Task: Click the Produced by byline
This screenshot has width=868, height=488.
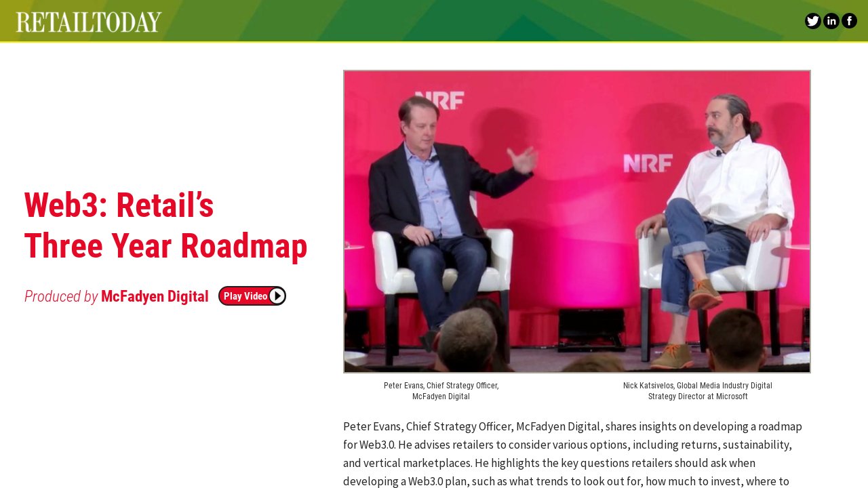Action: (61, 296)
